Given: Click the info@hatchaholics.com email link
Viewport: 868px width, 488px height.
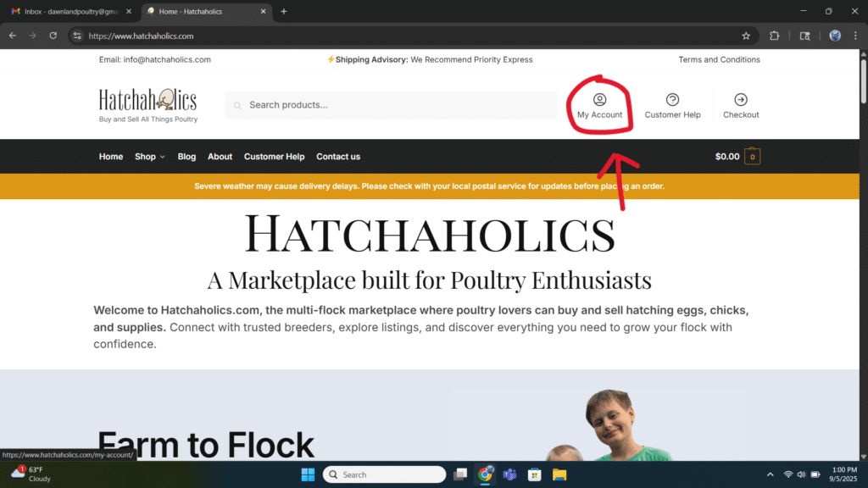Looking at the screenshot, I should 167,60.
